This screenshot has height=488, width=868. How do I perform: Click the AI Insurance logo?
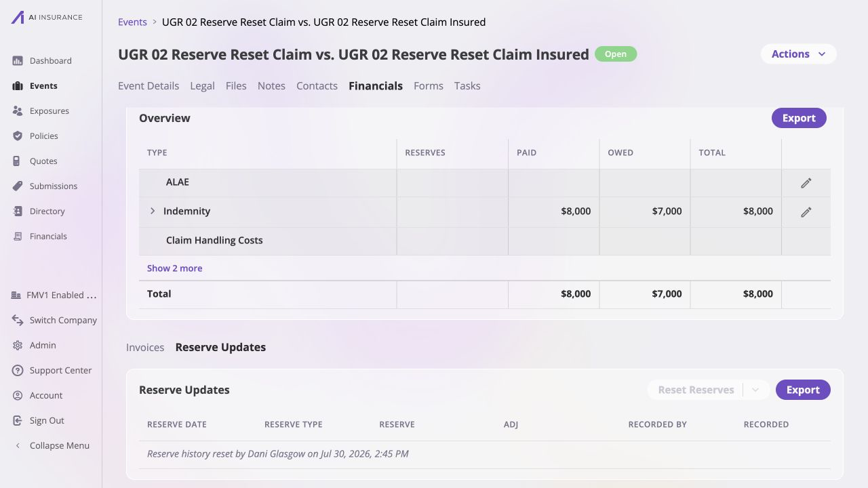tap(47, 18)
